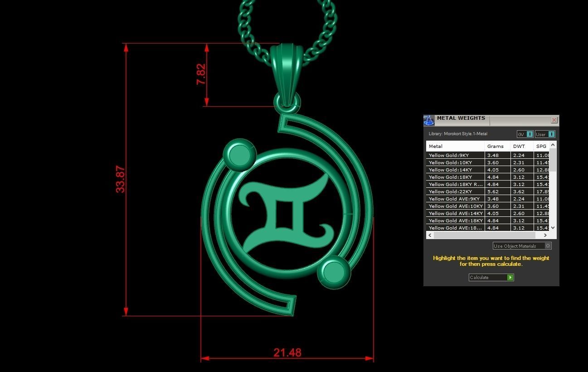This screenshot has width=588, height=372.
Task: Select the Yellow Gold:22KY row
Action: [487, 191]
